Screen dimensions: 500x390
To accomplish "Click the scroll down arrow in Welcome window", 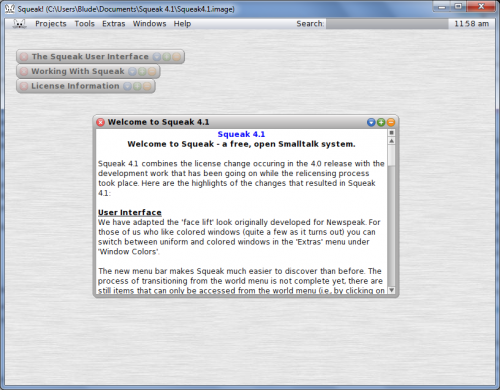I will point(392,290).
